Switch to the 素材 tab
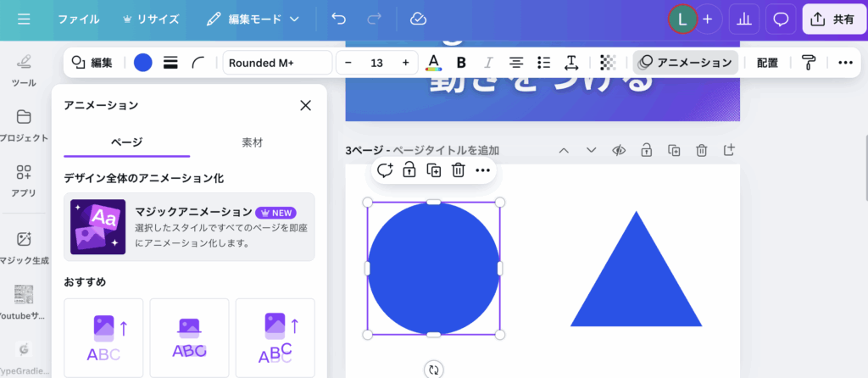 252,142
